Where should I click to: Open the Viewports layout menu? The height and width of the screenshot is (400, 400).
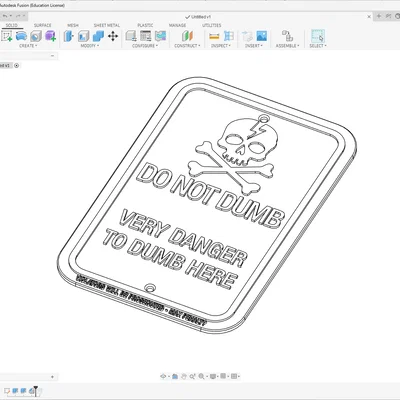(x=234, y=376)
